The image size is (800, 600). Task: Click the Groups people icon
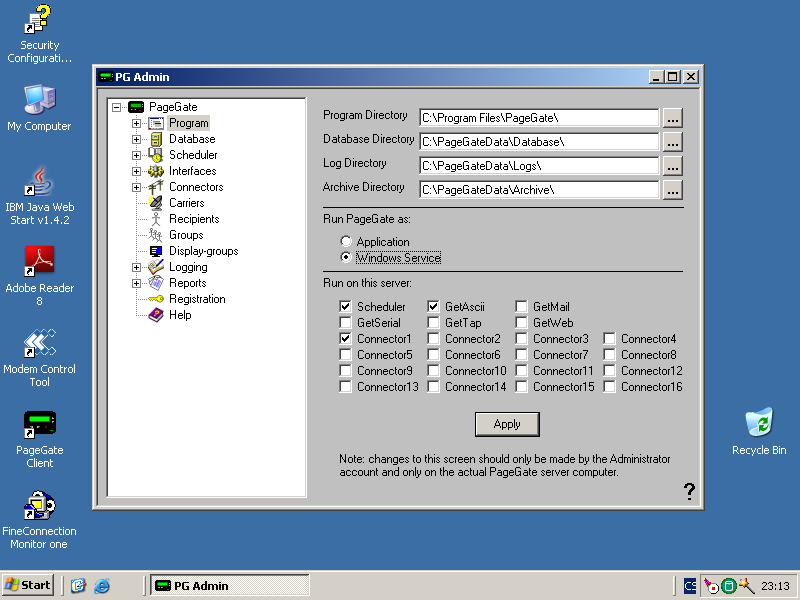pyautogui.click(x=155, y=235)
